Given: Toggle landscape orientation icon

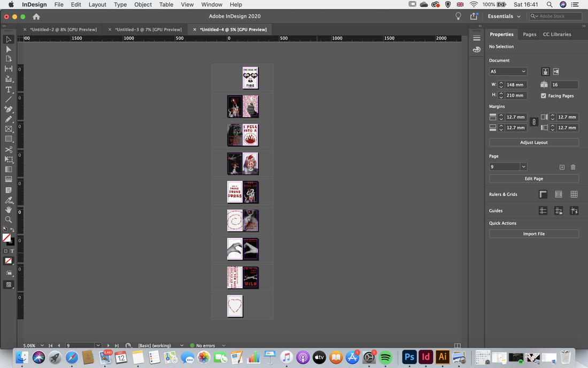Looking at the screenshot, I should click(556, 71).
